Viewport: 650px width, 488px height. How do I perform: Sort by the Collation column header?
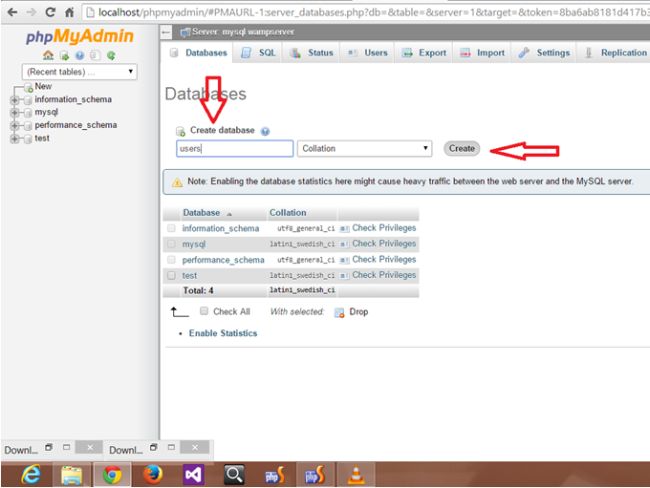click(288, 213)
